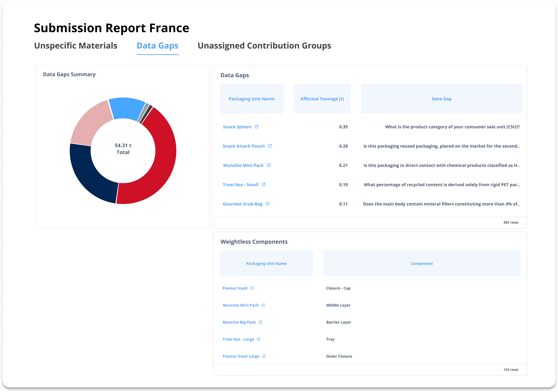Image resolution: width=558 pixels, height=392 pixels.
Task: Open the Snack Sphere packaging unit link
Action: [237, 127]
